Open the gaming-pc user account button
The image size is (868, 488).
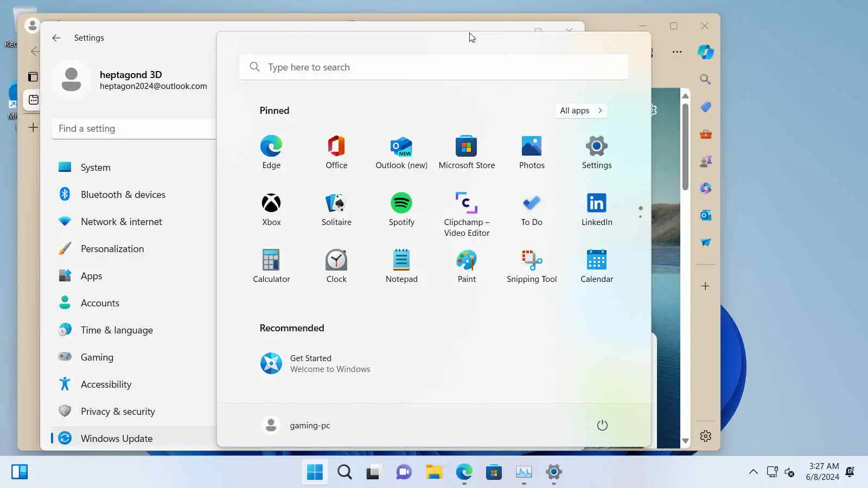(x=296, y=425)
